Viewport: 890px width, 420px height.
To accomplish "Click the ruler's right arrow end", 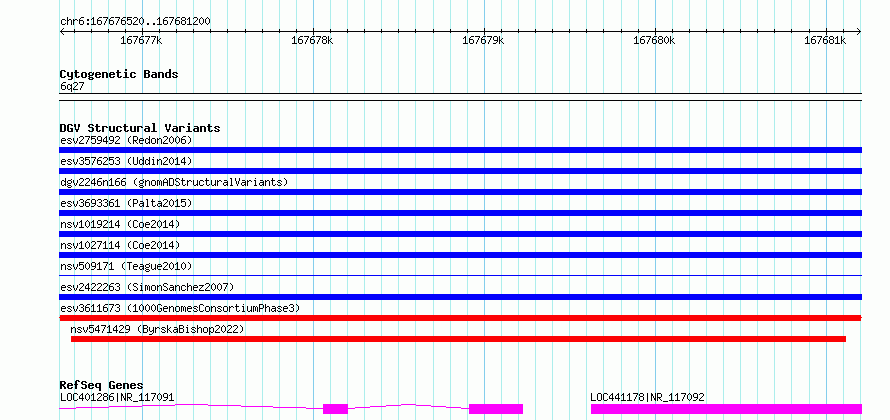I will click(x=859, y=32).
